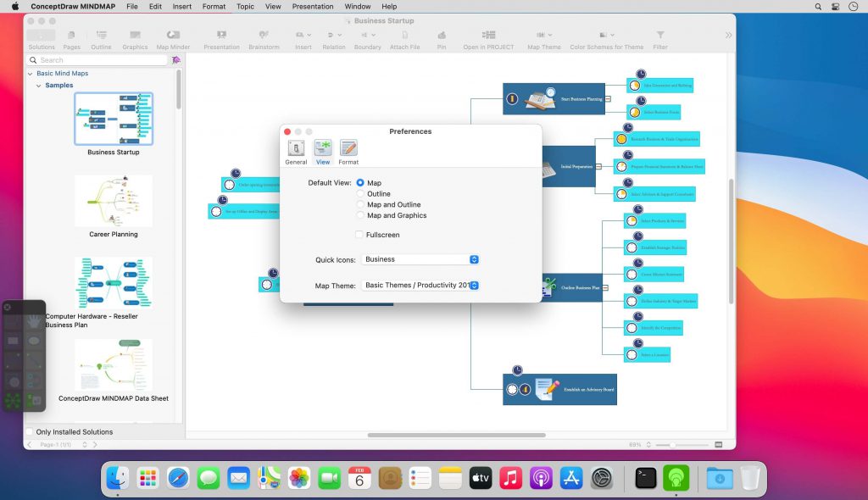
Task: Open the Map Minder tool
Action: point(173,36)
